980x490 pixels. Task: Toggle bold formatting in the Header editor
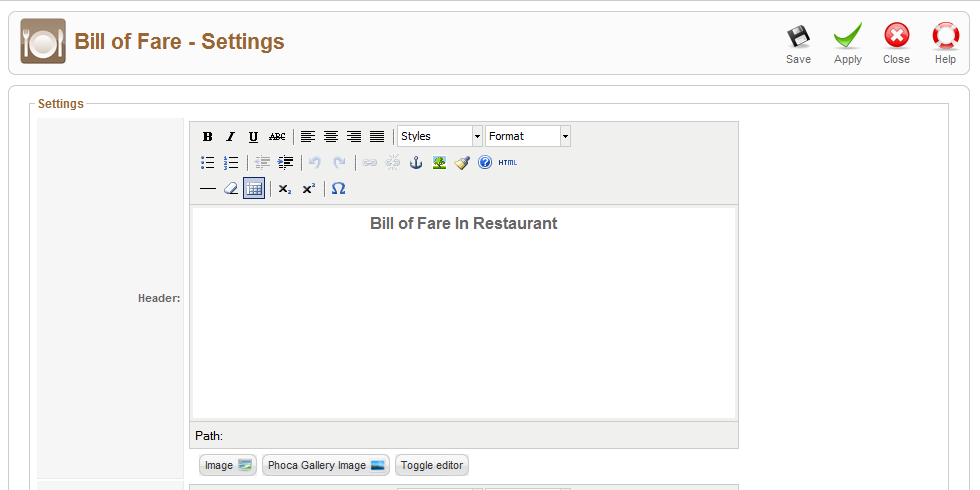pyautogui.click(x=208, y=136)
